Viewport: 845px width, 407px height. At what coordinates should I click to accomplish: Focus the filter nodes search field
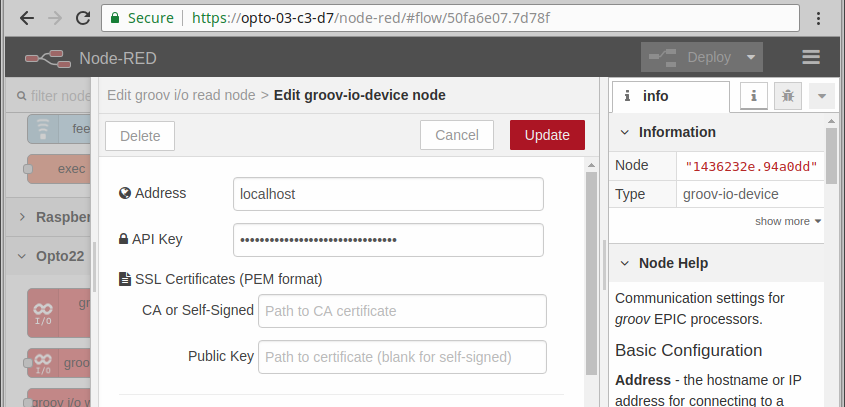(x=54, y=96)
